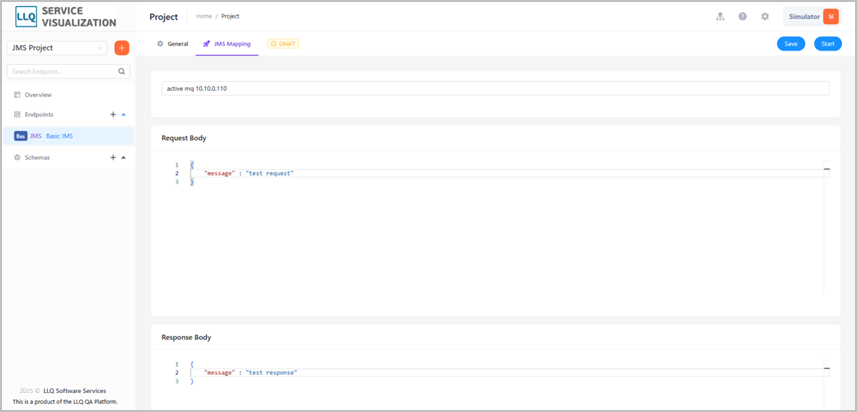Click LLQ Software Services footer text

(x=74, y=391)
